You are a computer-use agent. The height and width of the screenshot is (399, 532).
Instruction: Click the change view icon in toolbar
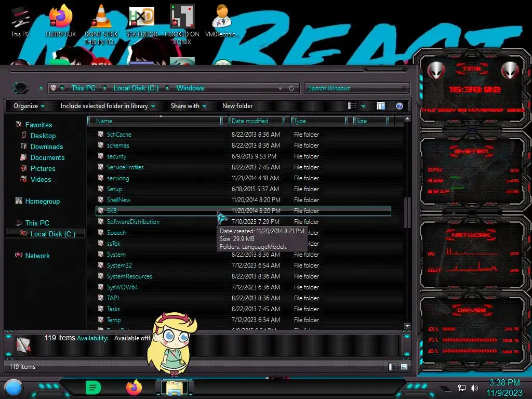(352, 106)
